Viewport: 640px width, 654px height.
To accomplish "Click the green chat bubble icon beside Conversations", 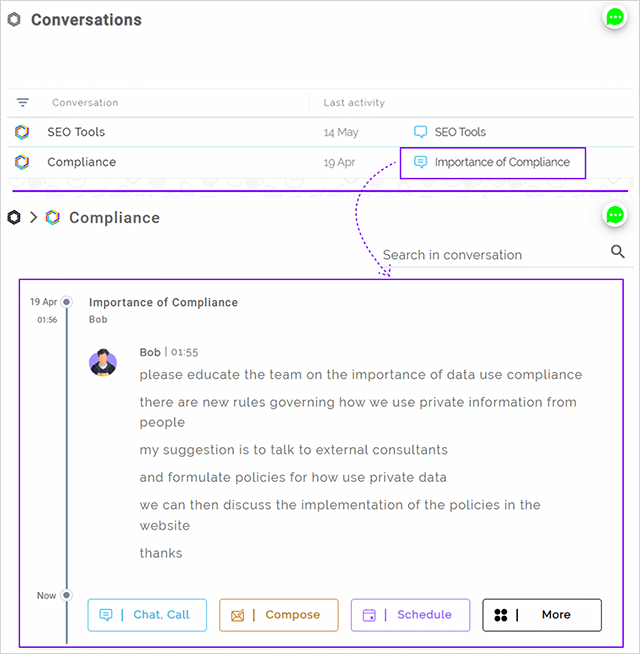I will pyautogui.click(x=615, y=18).
